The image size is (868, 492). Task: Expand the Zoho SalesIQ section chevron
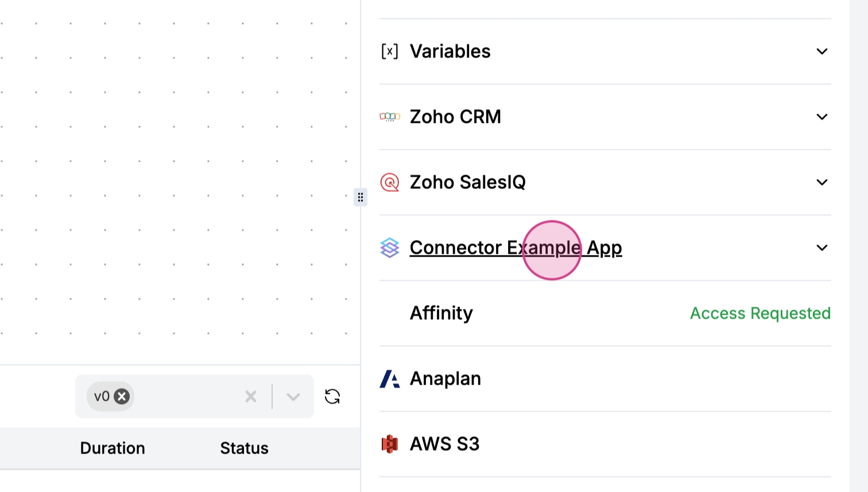click(822, 183)
